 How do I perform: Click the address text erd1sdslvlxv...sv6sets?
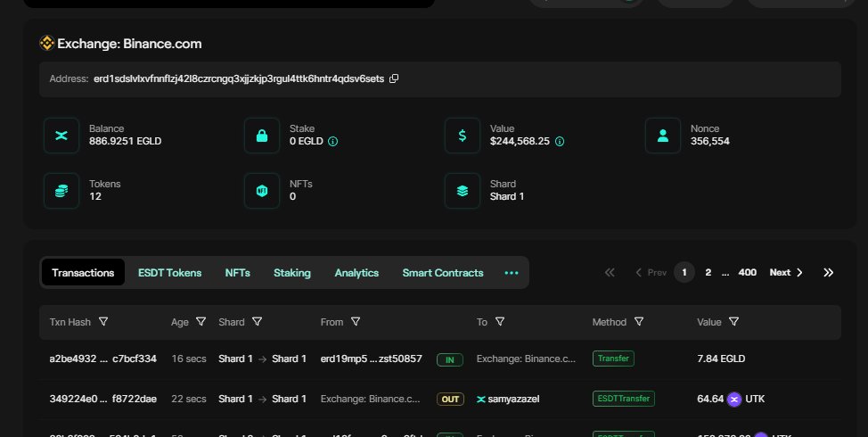click(239, 78)
